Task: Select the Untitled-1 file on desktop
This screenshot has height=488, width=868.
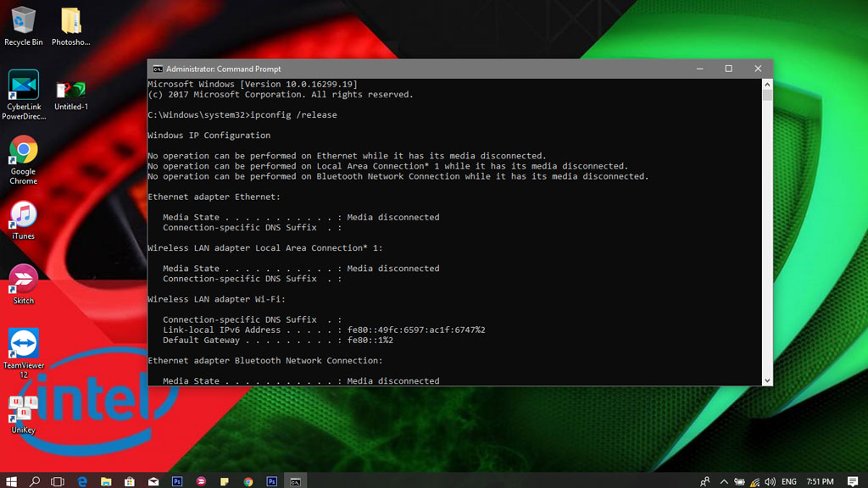Action: pos(71,95)
